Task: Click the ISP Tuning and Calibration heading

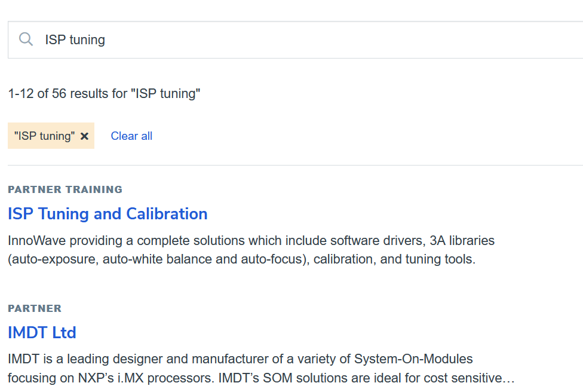Action: pos(108,213)
